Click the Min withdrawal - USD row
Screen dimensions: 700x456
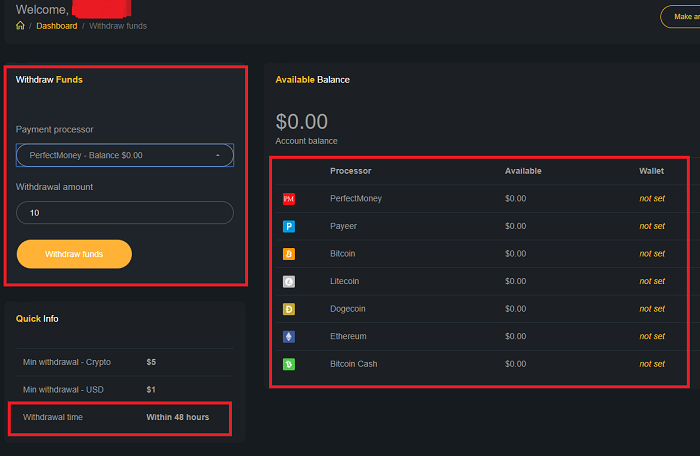[x=125, y=389]
